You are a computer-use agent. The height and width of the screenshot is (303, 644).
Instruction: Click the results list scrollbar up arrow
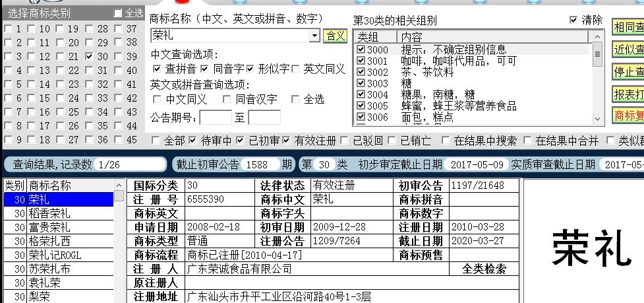click(x=119, y=185)
